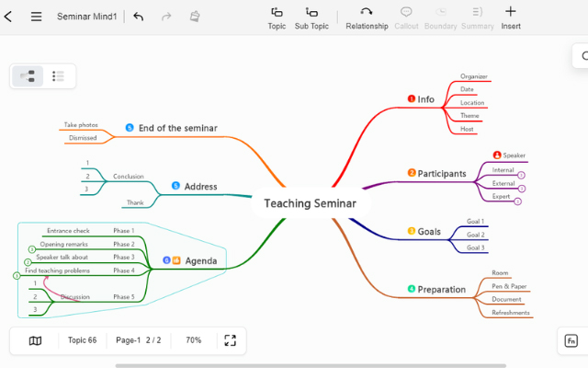The height and width of the screenshot is (368, 588).
Task: Open the Fn function panel
Action: [x=571, y=340]
